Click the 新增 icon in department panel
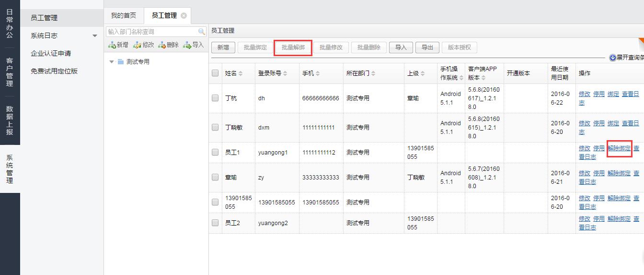 112,45
